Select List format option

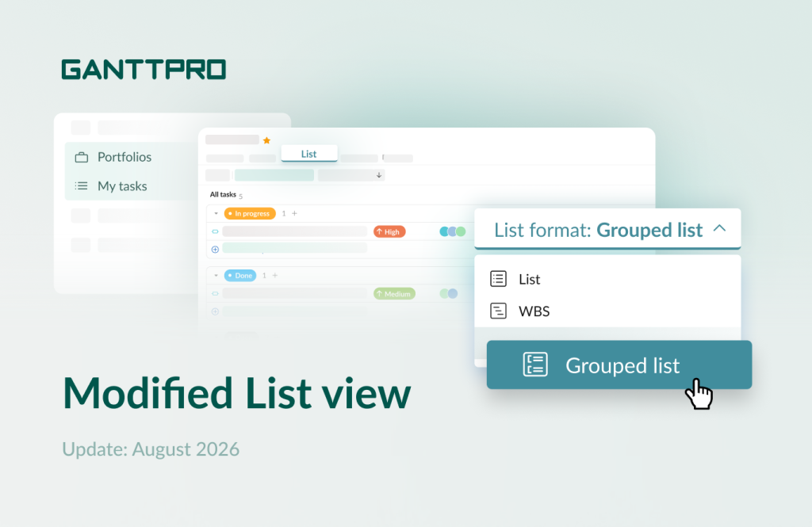tap(607, 279)
